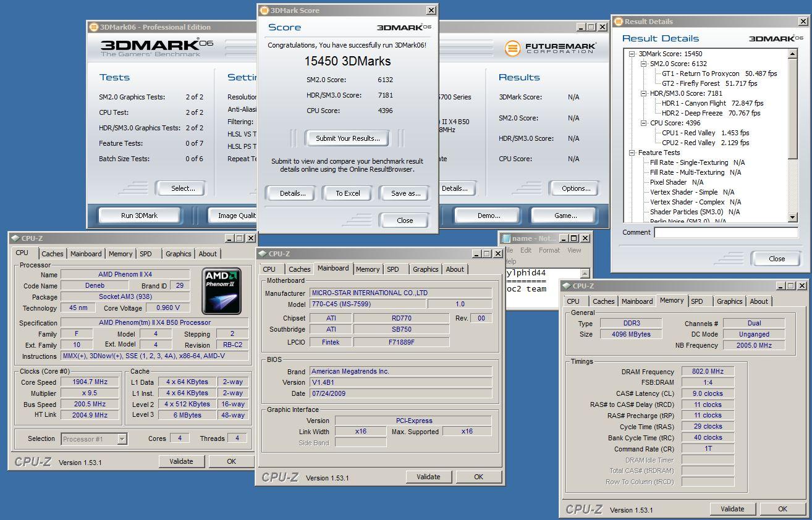Select HDR1 - Canyon Flight tree row
812x520 pixels.
pos(713,103)
